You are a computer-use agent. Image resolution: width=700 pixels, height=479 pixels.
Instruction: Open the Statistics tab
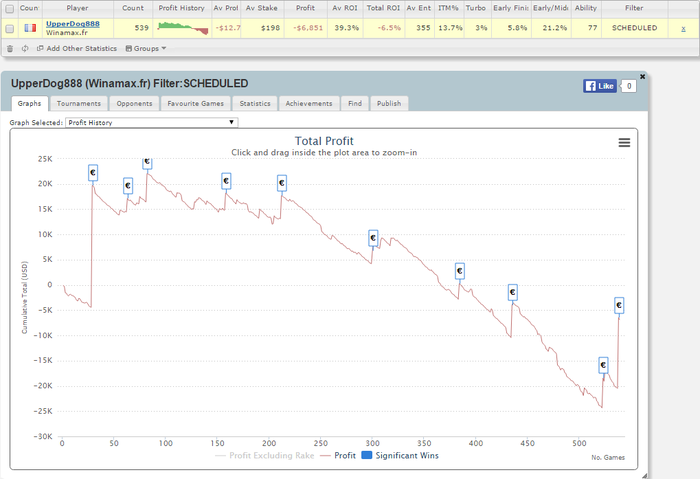pyautogui.click(x=255, y=104)
